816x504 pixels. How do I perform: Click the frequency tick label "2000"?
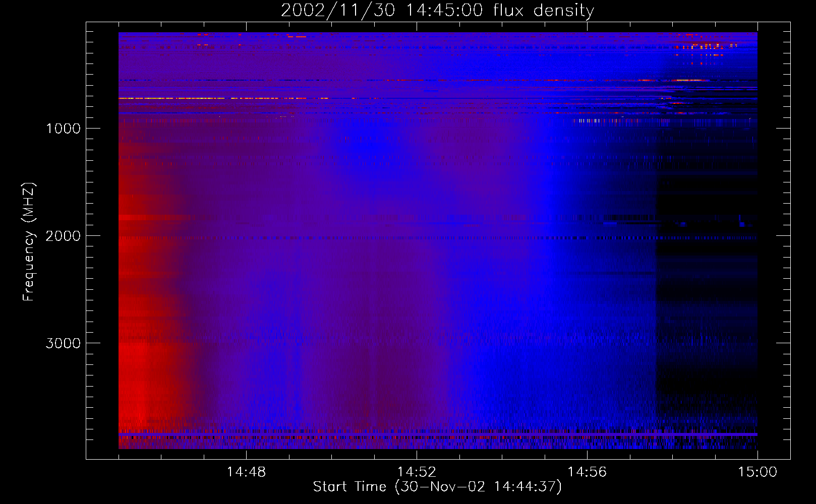tap(63, 236)
